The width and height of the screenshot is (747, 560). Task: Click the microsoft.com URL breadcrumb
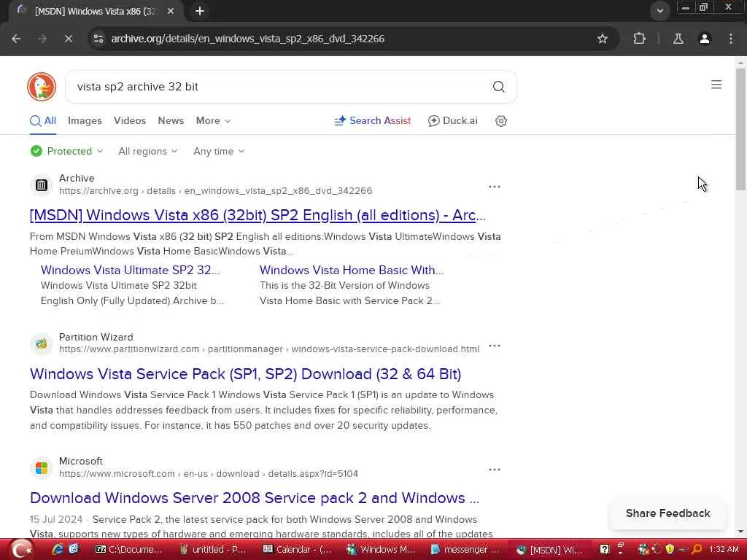tap(208, 474)
